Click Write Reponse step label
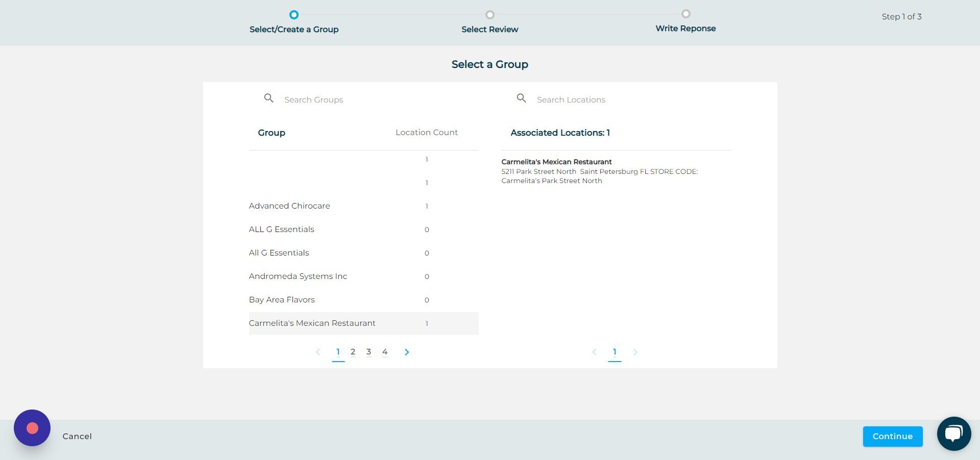 [x=685, y=29]
